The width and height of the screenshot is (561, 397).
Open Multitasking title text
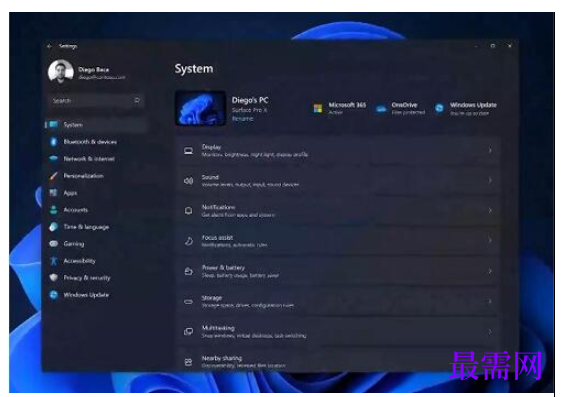(x=218, y=328)
